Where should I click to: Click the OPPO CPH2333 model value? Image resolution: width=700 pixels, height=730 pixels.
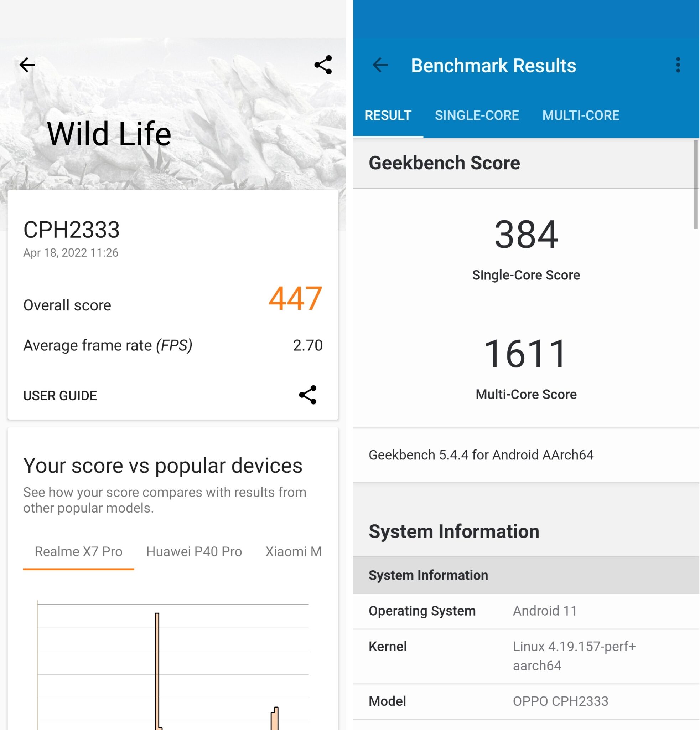[560, 701]
